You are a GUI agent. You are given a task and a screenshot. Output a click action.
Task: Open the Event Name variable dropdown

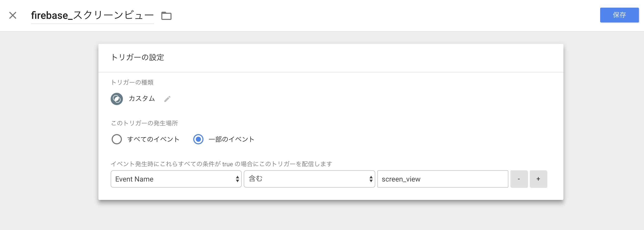(x=176, y=179)
